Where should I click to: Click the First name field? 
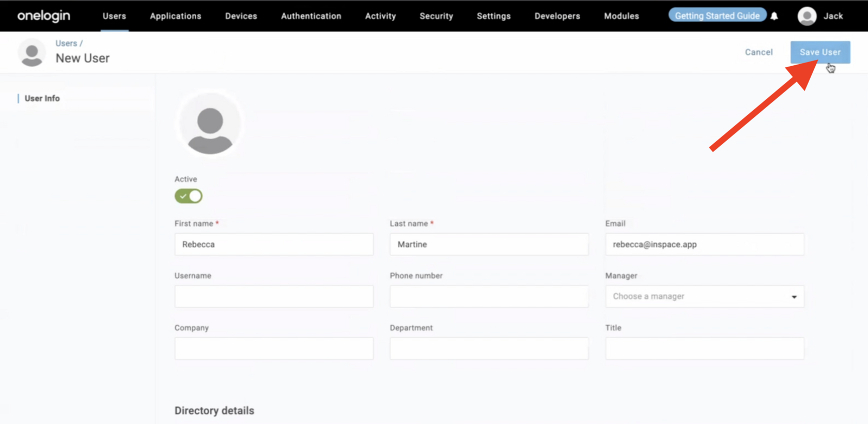pos(274,244)
